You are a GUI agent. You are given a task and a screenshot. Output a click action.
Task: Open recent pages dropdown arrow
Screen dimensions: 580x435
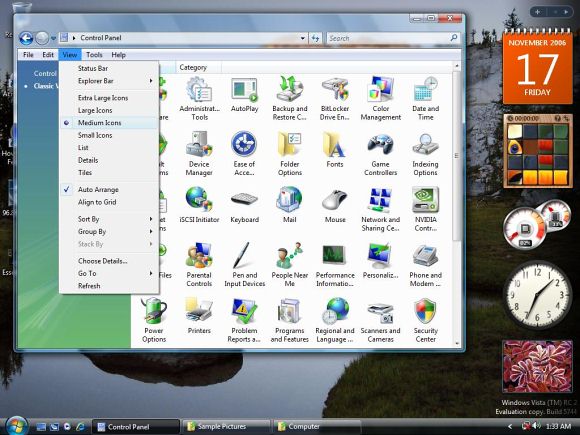(53, 38)
